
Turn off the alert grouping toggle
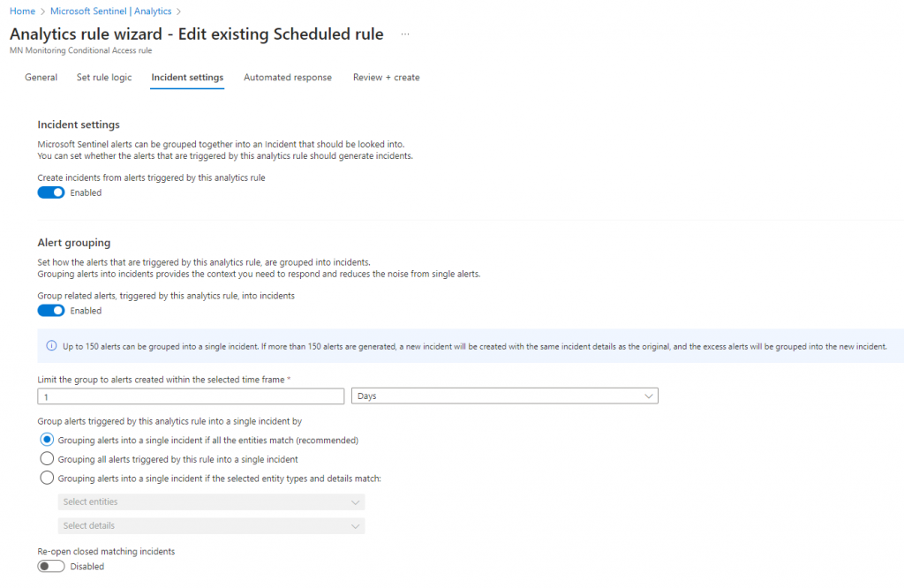[51, 311]
